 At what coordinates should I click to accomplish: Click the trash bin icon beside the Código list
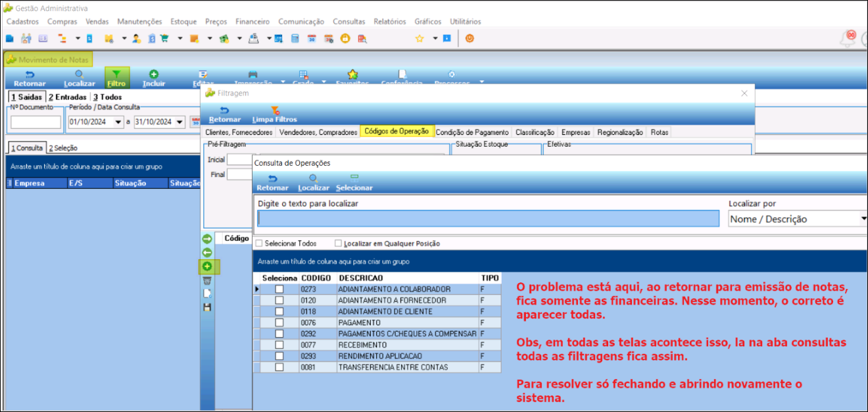tap(207, 280)
